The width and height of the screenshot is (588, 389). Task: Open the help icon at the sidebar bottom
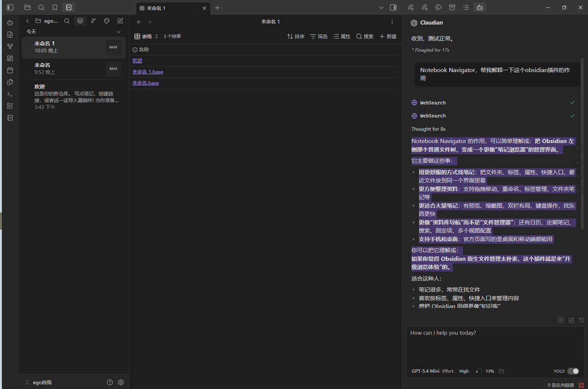(110, 382)
